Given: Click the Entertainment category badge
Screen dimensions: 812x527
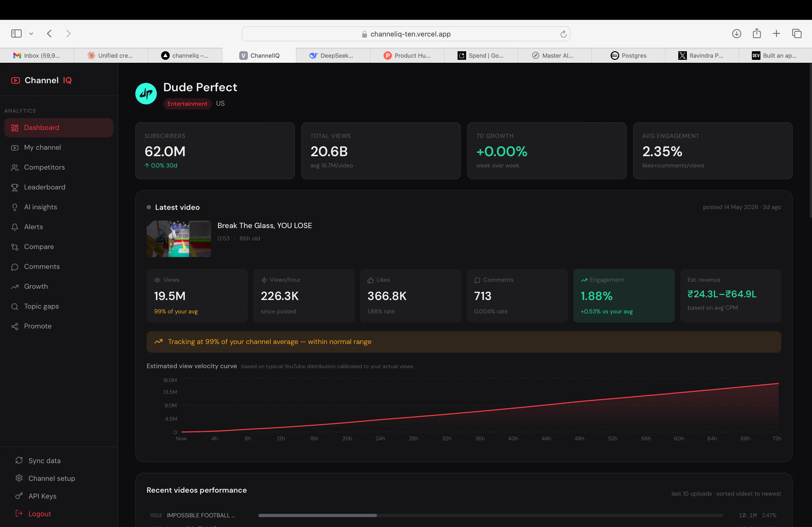Looking at the screenshot, I should pos(187,104).
